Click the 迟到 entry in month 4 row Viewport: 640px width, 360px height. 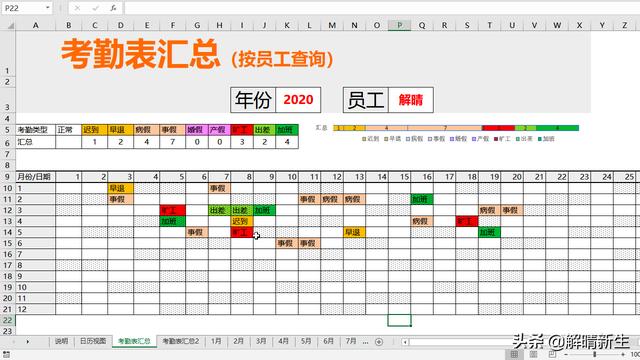(242, 221)
